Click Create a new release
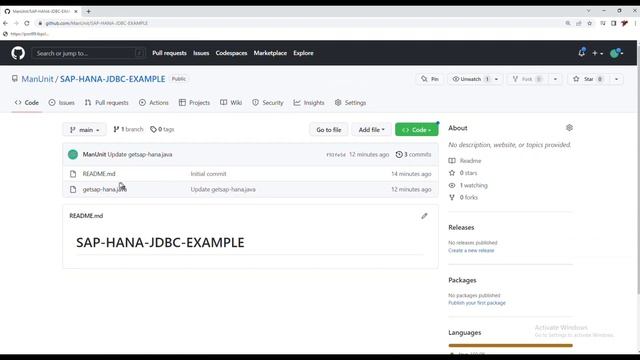 [x=471, y=251]
